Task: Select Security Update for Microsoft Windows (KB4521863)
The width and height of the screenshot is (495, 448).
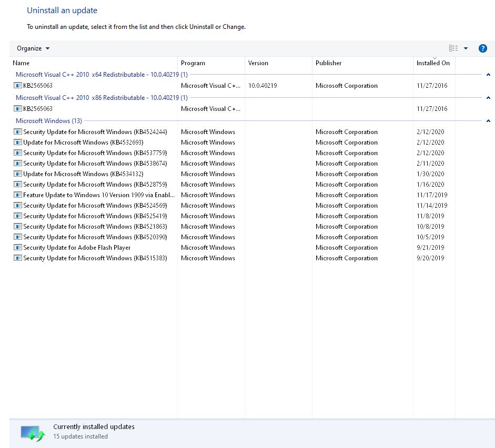Action: tap(95, 227)
